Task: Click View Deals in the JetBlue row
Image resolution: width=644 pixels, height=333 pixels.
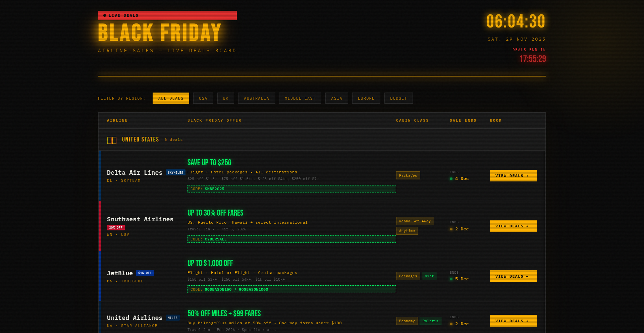Action: 514,276
